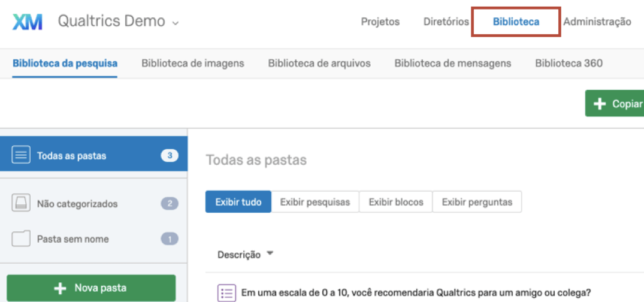Open the 'Em uma escala de 0 a 10' question
644x302 pixels.
tap(416, 293)
